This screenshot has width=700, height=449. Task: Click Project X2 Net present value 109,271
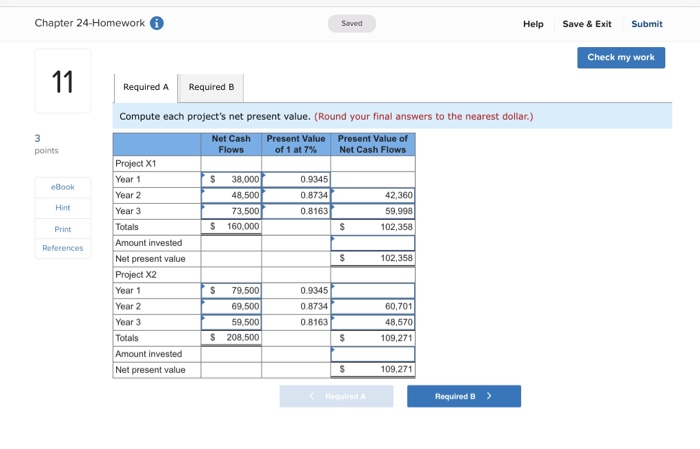(373, 370)
